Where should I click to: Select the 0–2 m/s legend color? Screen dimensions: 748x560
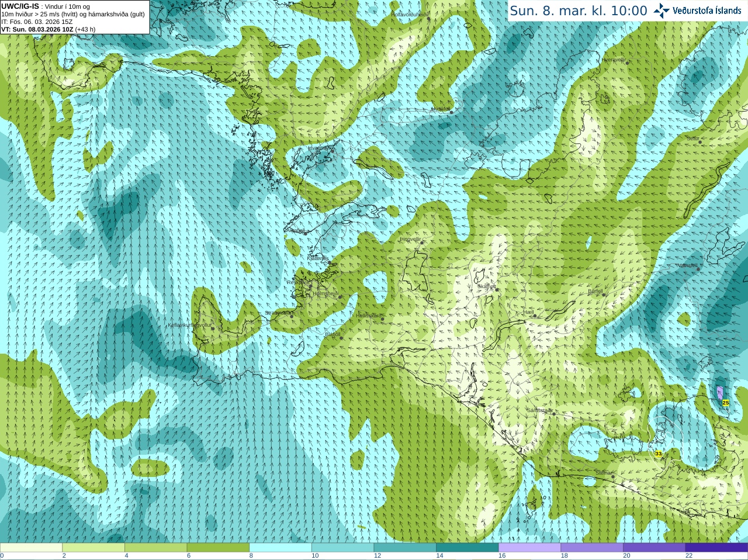tap(31, 548)
